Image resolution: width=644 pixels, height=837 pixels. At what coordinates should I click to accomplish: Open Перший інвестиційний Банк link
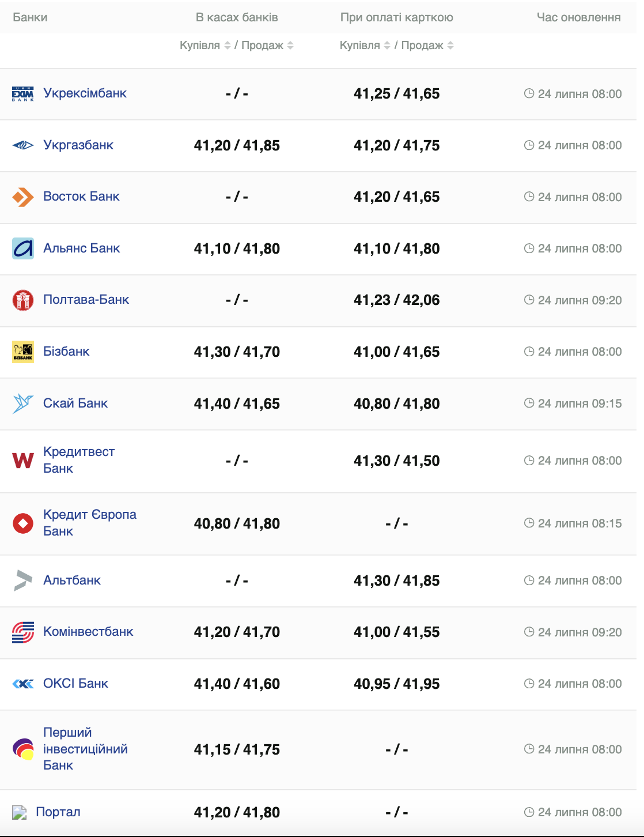pos(85,749)
